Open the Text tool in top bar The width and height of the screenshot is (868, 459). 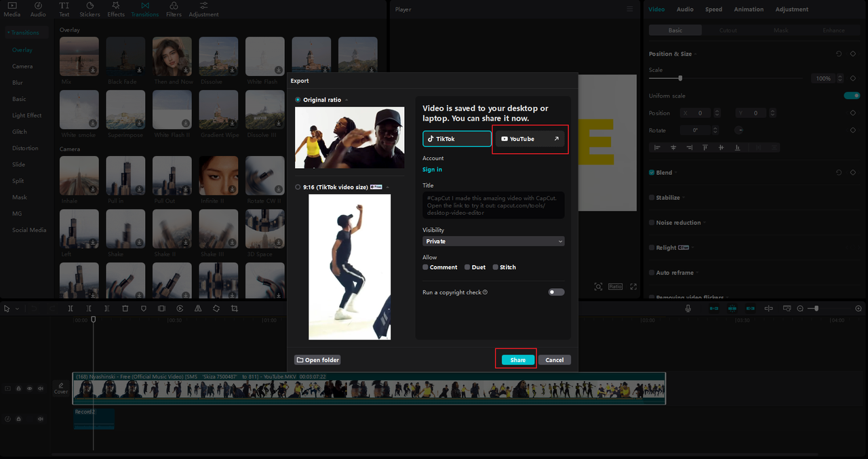[x=64, y=9]
